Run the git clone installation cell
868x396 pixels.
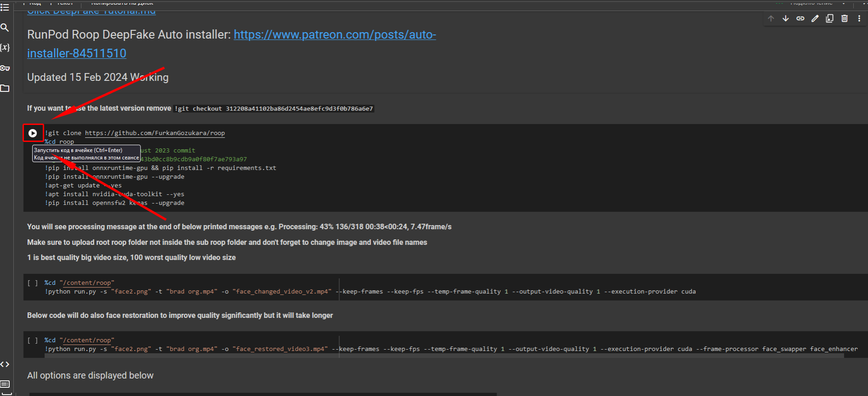click(33, 133)
